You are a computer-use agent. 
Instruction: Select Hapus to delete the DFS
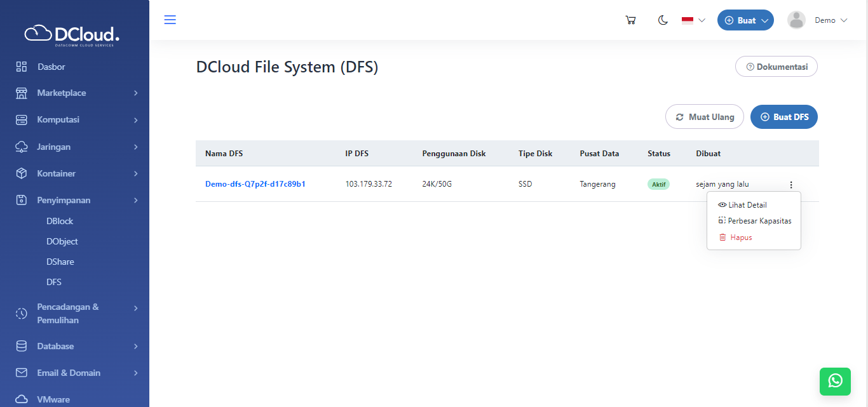(x=740, y=237)
